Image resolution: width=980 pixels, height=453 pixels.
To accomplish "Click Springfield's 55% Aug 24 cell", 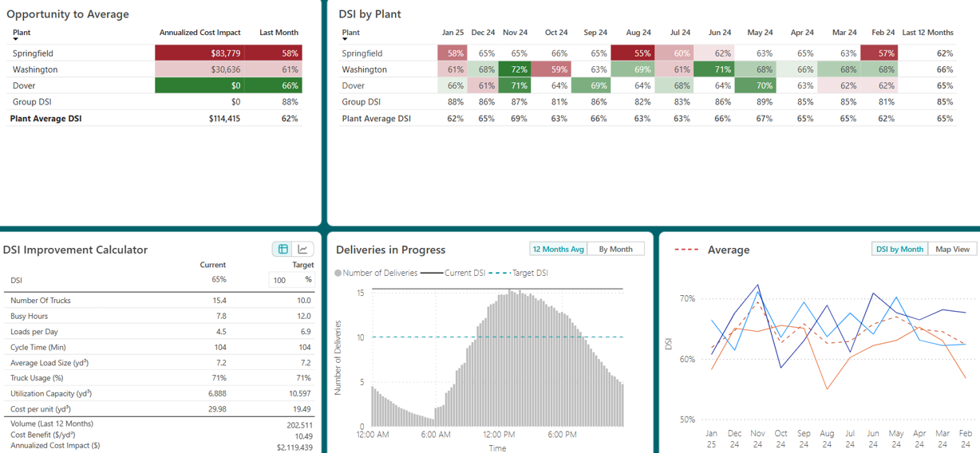I will point(632,53).
